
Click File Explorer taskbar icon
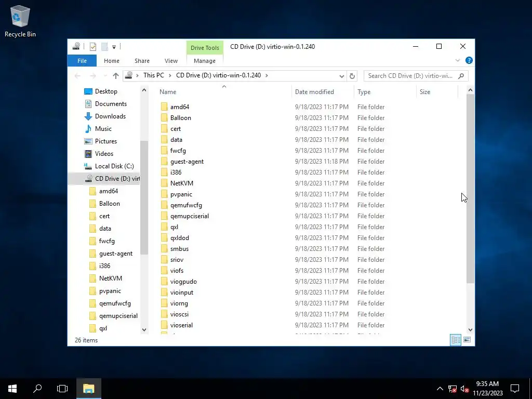pos(88,389)
